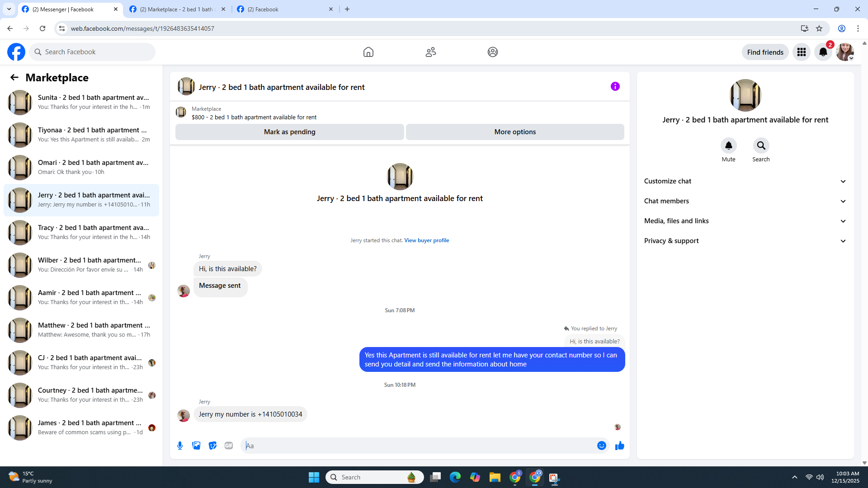Open the notifications bell
The image size is (868, 488).
(x=823, y=52)
